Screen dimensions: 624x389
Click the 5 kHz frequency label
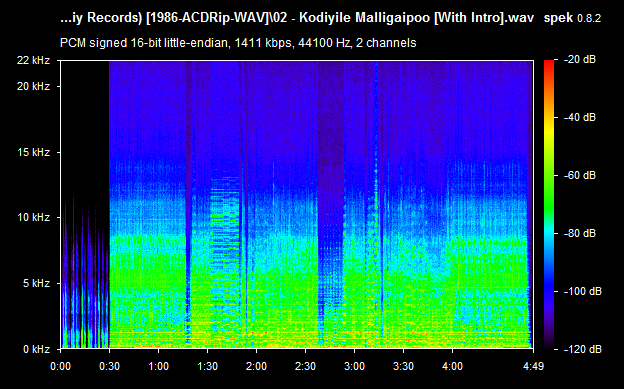pos(36,283)
